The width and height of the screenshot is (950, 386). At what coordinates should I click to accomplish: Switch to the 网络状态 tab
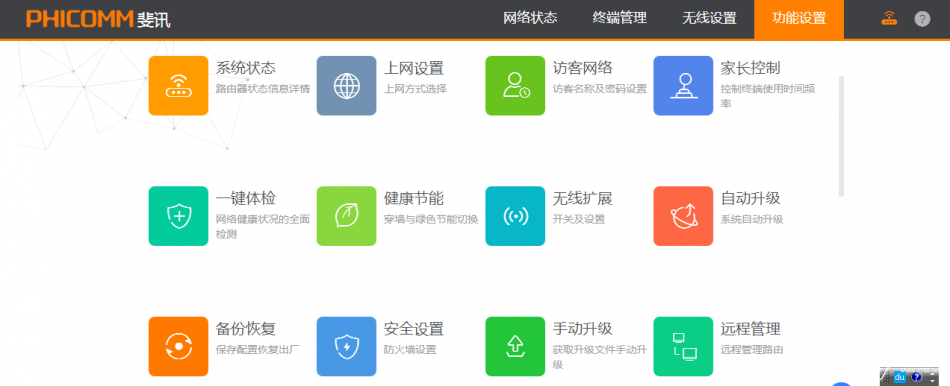point(530,18)
